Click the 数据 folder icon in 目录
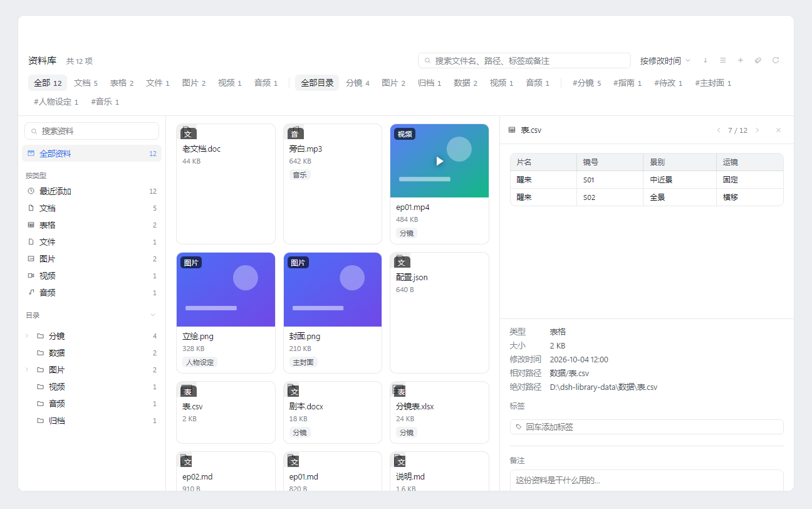This screenshot has width=812, height=509. point(40,353)
